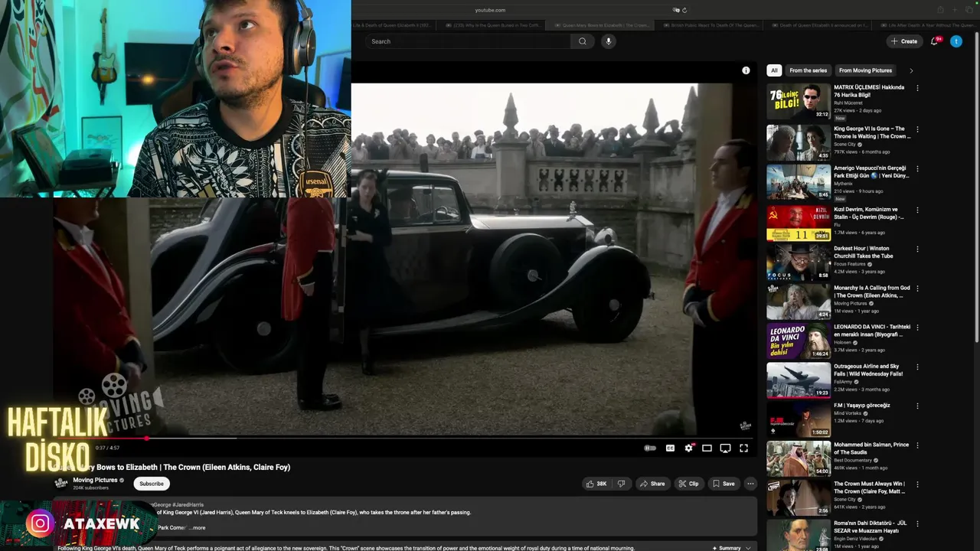Select the All filter chip
This screenshot has width=980, height=551.
pyautogui.click(x=774, y=70)
